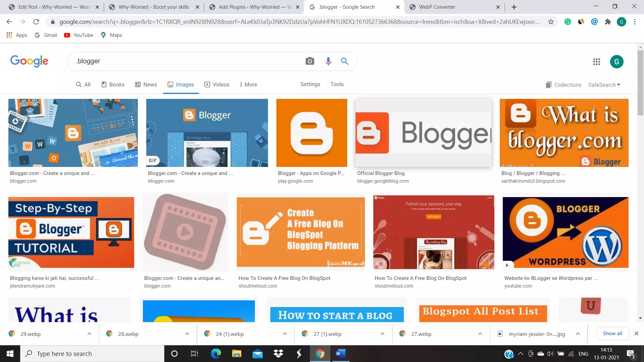644x362 pixels.
Task: Open the orange Blogger logo app image
Action: pos(312,133)
